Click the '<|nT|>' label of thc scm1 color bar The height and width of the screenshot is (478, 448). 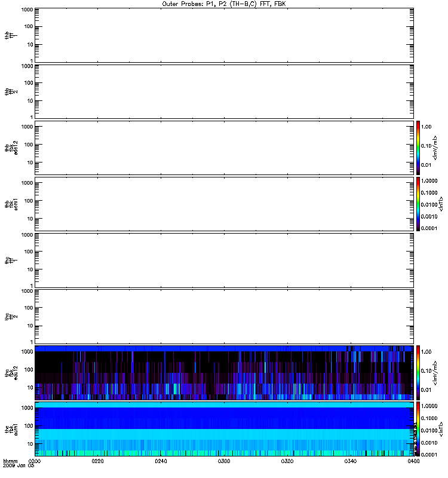point(441,429)
